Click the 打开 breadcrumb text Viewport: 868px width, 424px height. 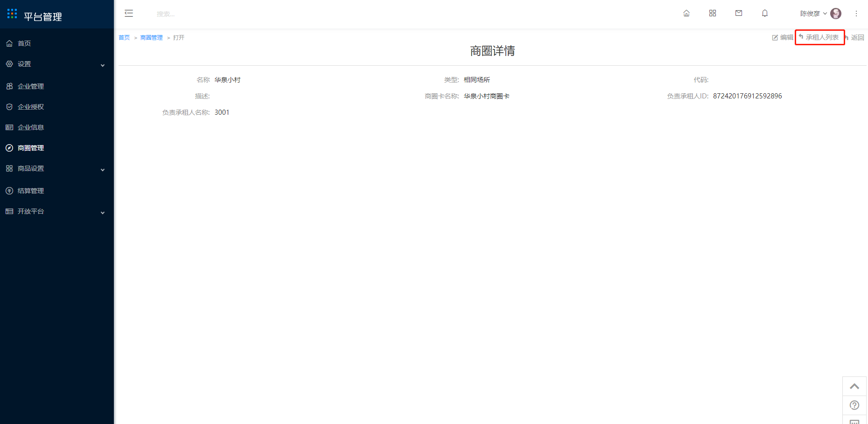179,38
